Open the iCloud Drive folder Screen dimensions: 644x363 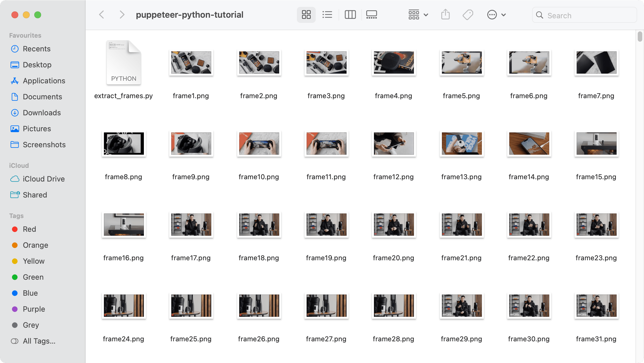coord(43,179)
